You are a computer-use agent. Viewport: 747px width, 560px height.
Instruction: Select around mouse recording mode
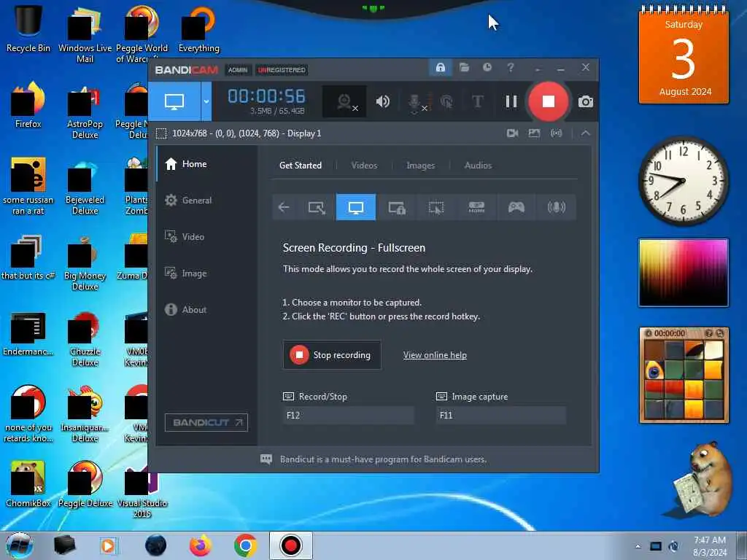click(x=436, y=207)
